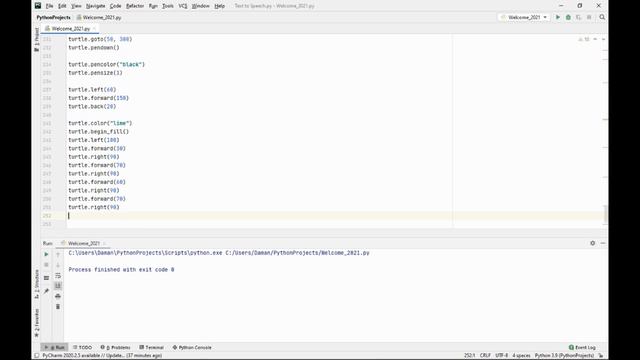Toggle the IDE power-save lock icon in the status bar
The height and width of the screenshot is (360, 640).
pos(601,356)
